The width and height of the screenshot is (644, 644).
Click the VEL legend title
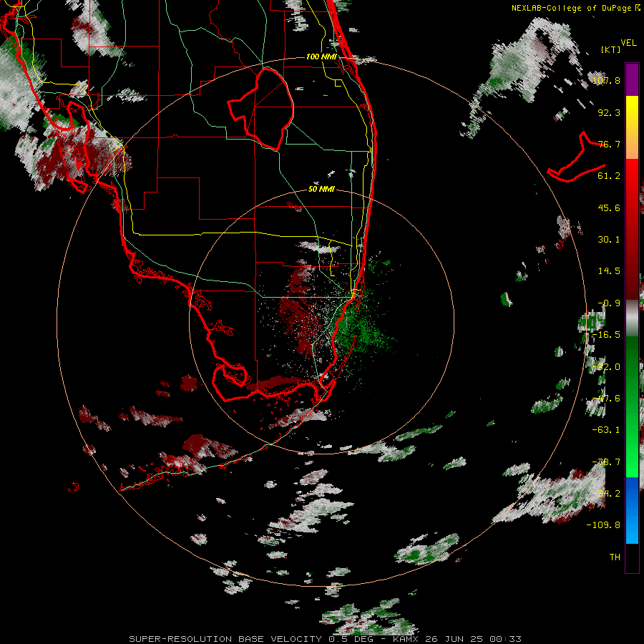pos(628,43)
